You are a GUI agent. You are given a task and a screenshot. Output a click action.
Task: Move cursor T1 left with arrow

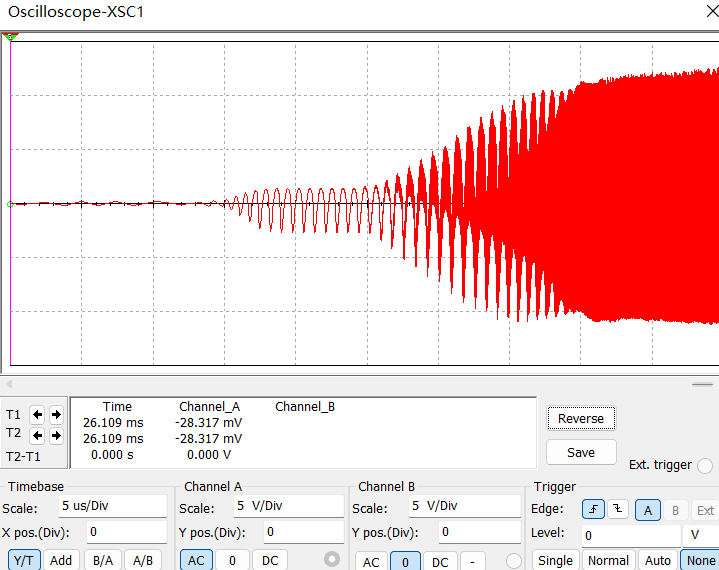click(x=37, y=415)
